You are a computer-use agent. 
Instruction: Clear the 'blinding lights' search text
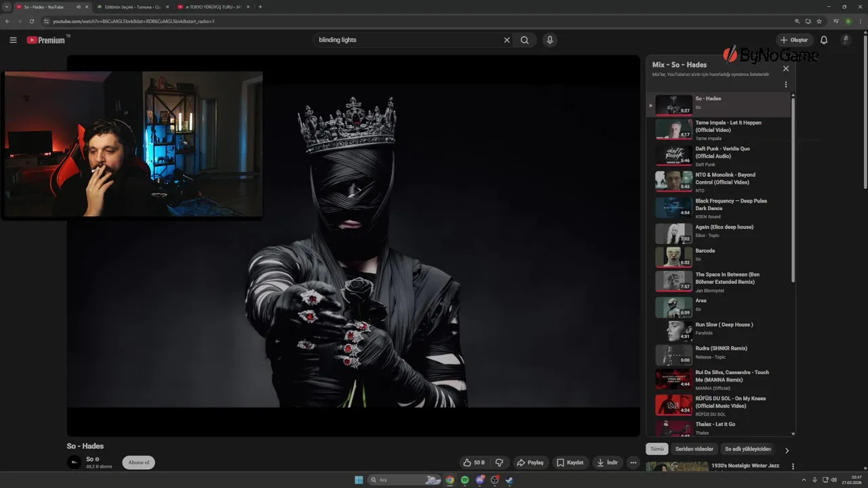point(507,40)
